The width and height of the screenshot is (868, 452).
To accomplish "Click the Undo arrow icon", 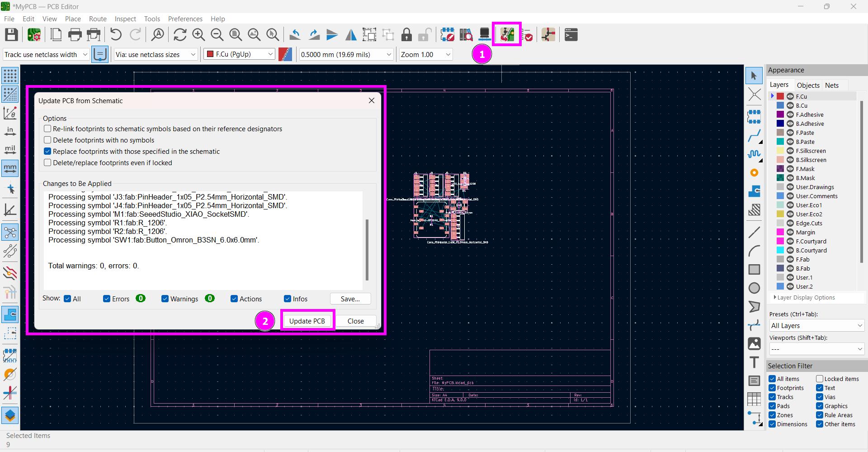I will coord(116,35).
